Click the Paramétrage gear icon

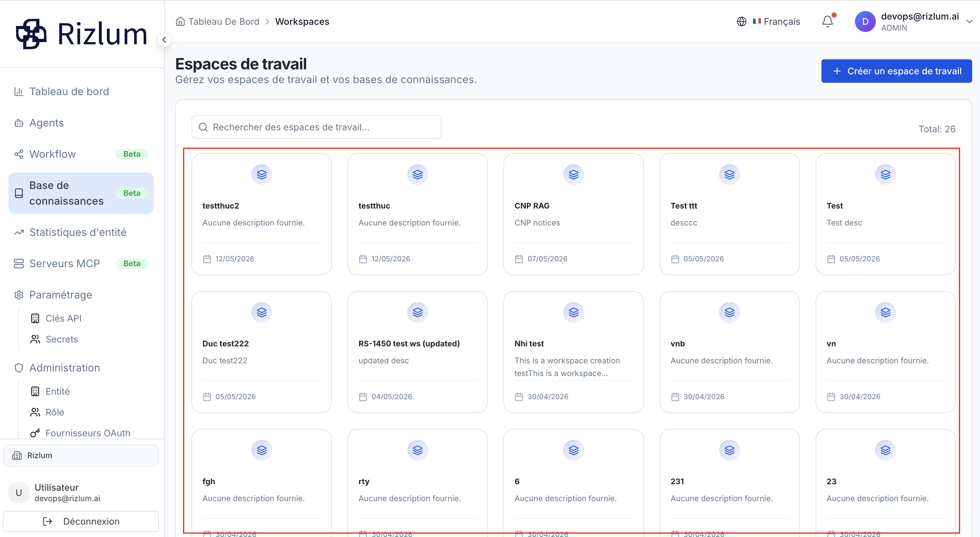click(19, 295)
